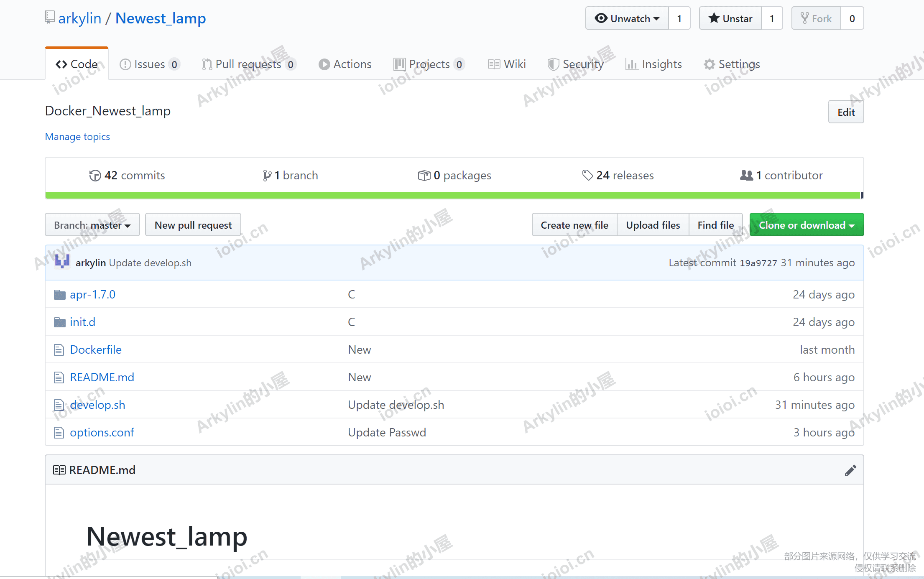The height and width of the screenshot is (579, 924).
Task: Click the packages box icon
Action: tap(424, 176)
